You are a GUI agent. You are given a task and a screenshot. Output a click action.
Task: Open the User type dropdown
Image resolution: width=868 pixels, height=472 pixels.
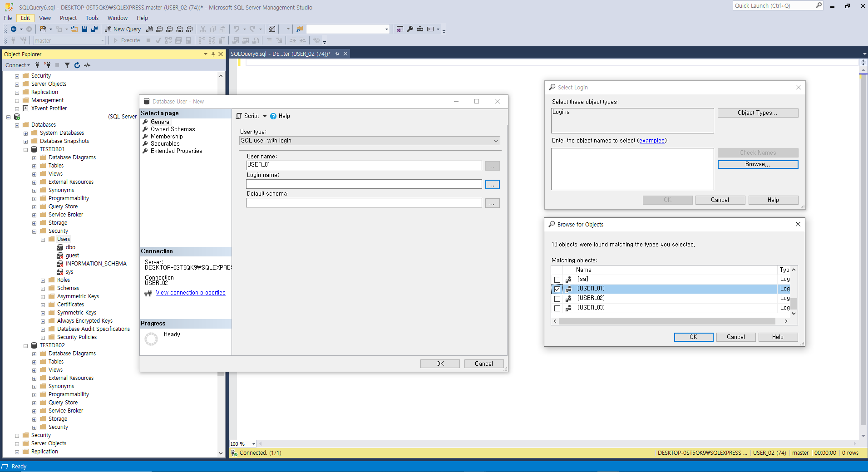coord(370,141)
